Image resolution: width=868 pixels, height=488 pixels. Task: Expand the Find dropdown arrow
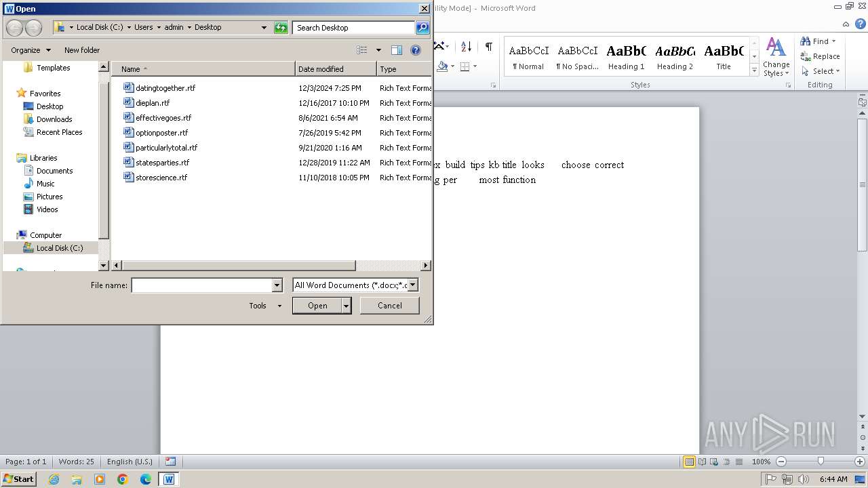833,41
